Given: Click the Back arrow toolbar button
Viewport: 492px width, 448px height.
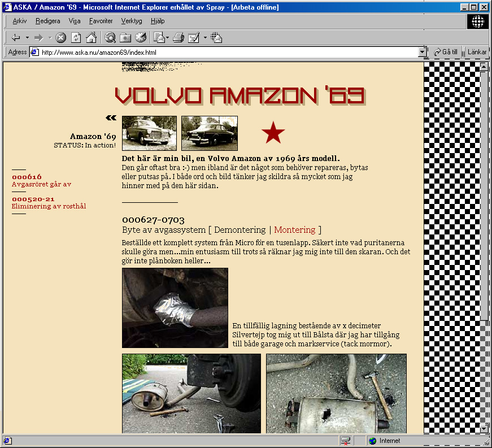Looking at the screenshot, I should pyautogui.click(x=16, y=38).
